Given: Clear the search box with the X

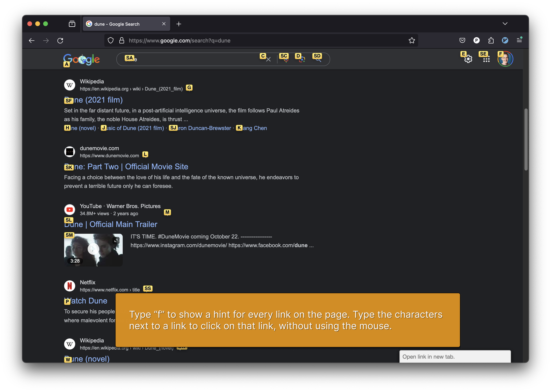Looking at the screenshot, I should [268, 59].
